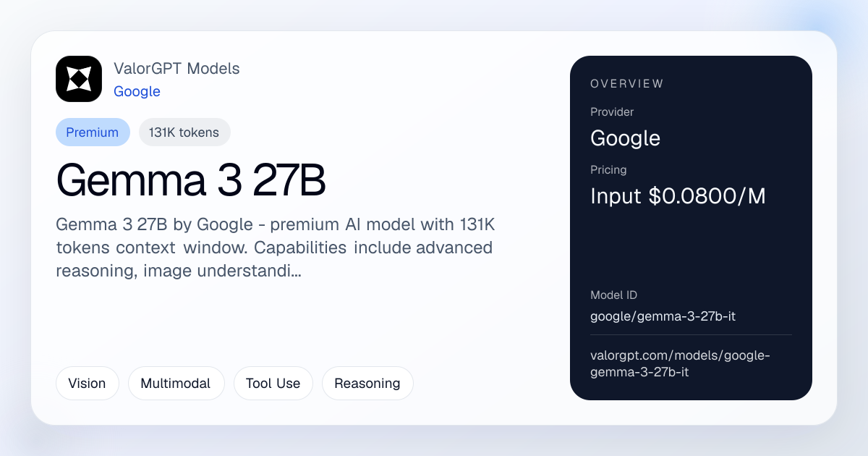
Task: Click the model description paragraph
Action: (x=274, y=248)
